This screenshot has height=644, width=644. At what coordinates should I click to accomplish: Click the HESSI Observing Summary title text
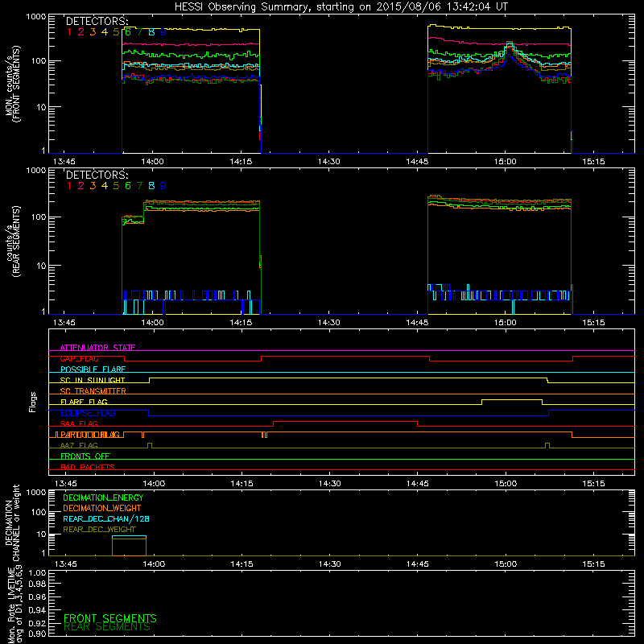click(341, 6)
